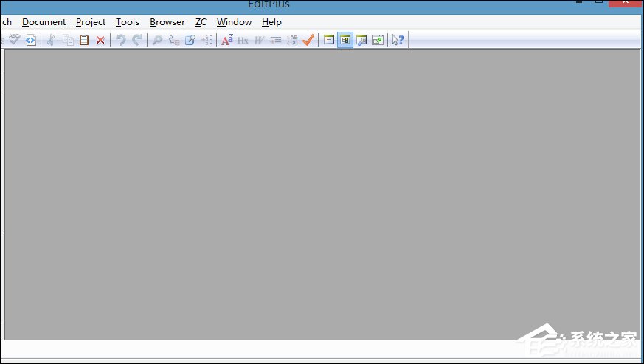
Task: Open the Tools menu
Action: [128, 22]
